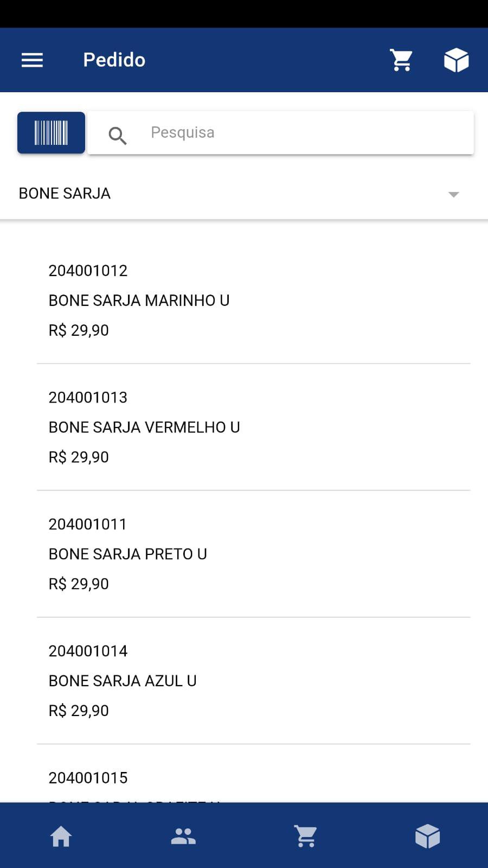This screenshot has height=868, width=488.
Task: Focus the Pesquisa search field
Action: pyautogui.click(x=281, y=133)
